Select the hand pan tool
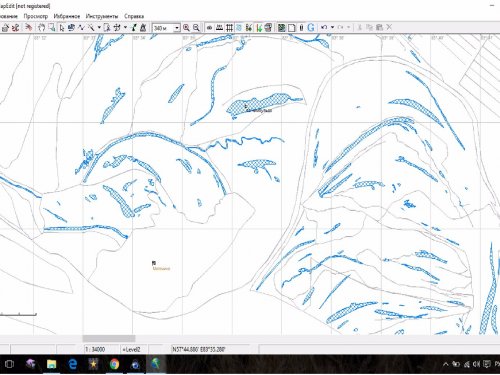This screenshot has width=500, height=375. pos(41,28)
